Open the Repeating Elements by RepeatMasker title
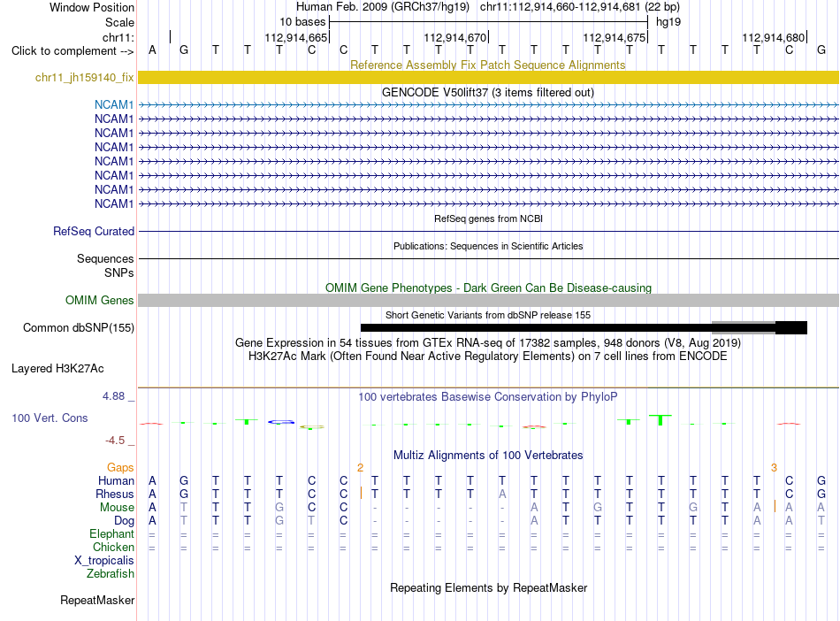The width and height of the screenshot is (840, 621). pos(488,587)
